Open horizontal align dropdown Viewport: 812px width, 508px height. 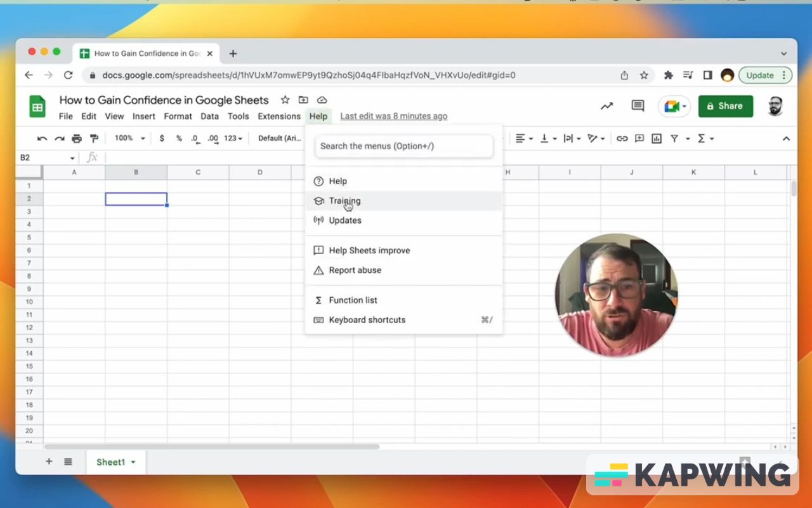[523, 138]
